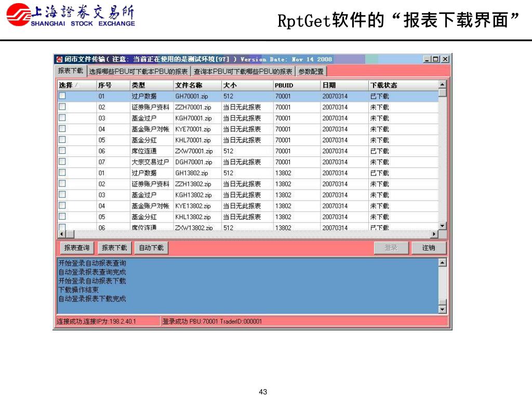Click the 报表查询 button
The image size is (532, 399).
pos(77,248)
